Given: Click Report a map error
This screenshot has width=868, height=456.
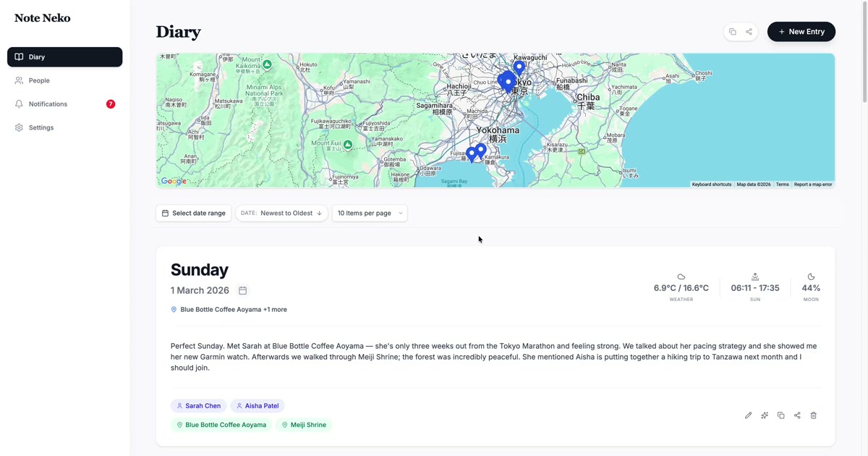Looking at the screenshot, I should pyautogui.click(x=813, y=185).
